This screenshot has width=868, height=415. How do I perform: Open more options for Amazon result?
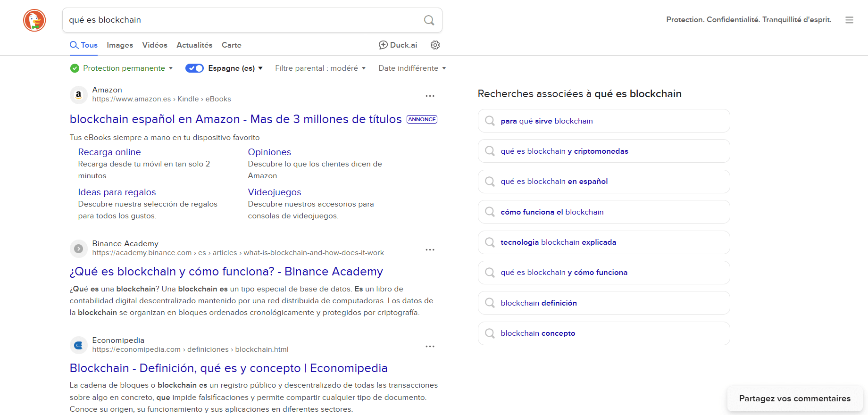pos(430,96)
